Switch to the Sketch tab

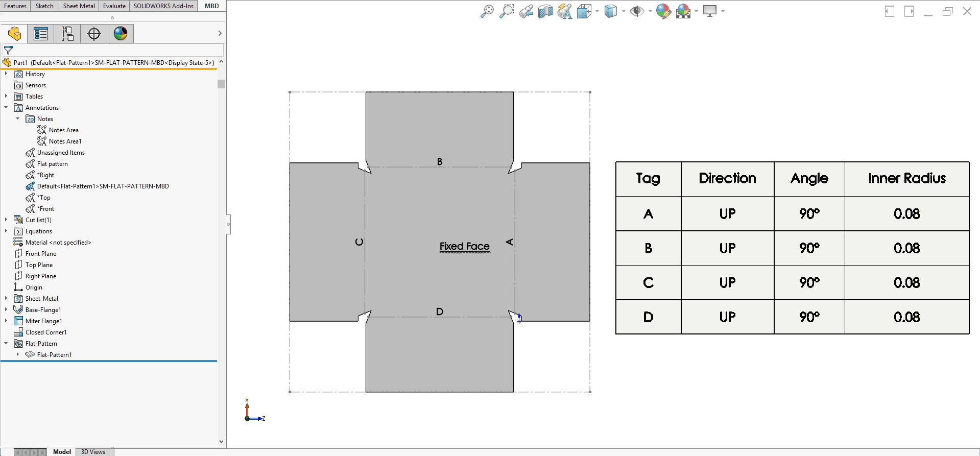click(x=44, y=6)
